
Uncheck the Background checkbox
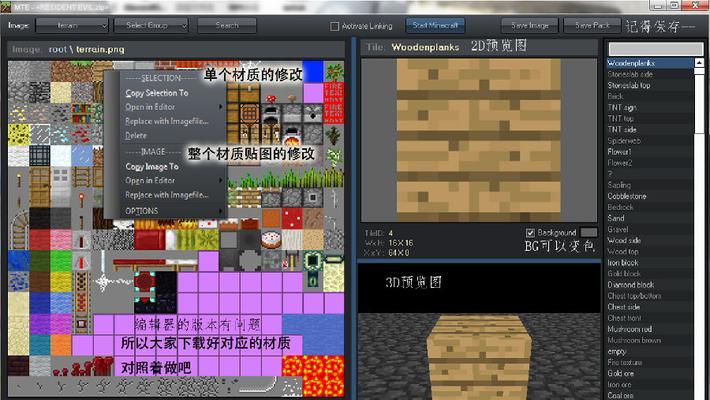pyautogui.click(x=530, y=233)
